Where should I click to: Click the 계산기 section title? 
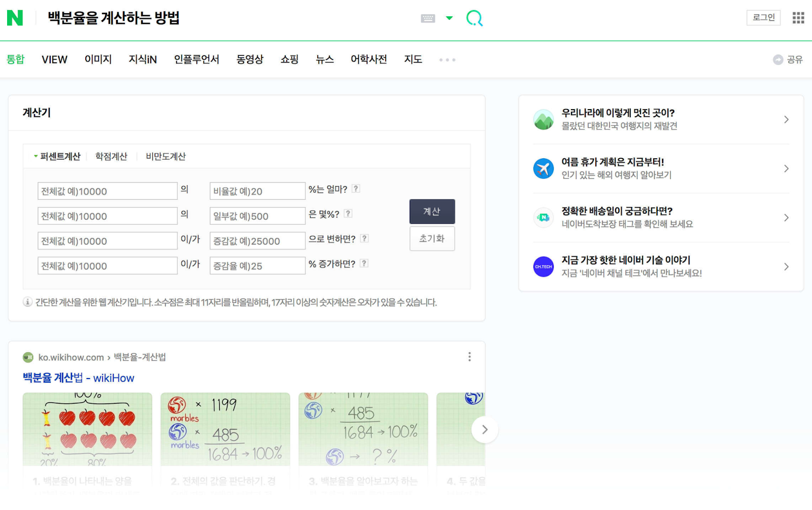click(x=37, y=113)
